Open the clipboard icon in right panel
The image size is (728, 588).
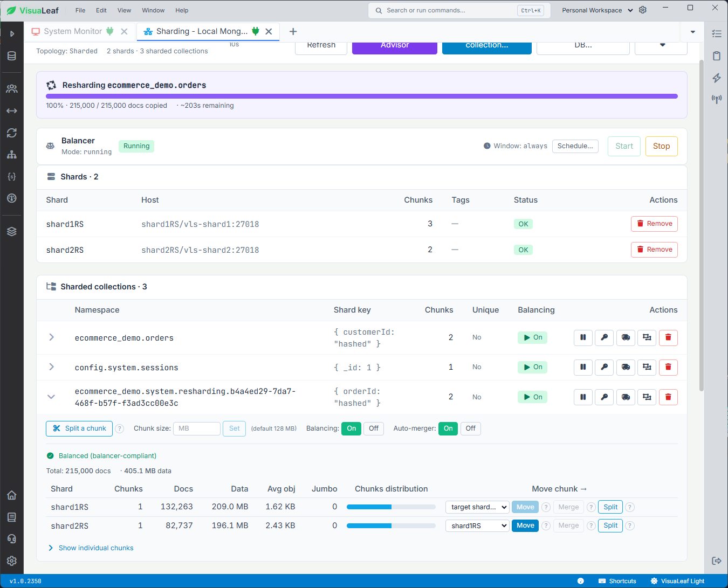717,56
